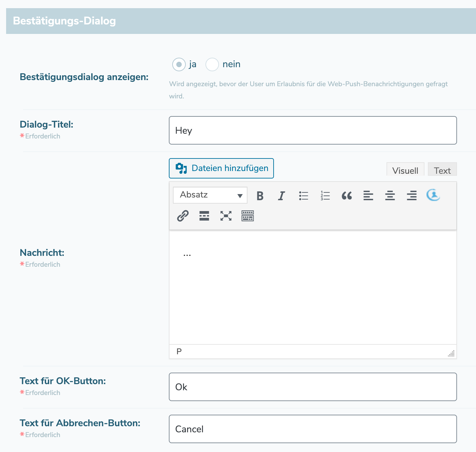Toggle italic text formatting
Viewport: 476px width, 452px height.
tap(281, 196)
